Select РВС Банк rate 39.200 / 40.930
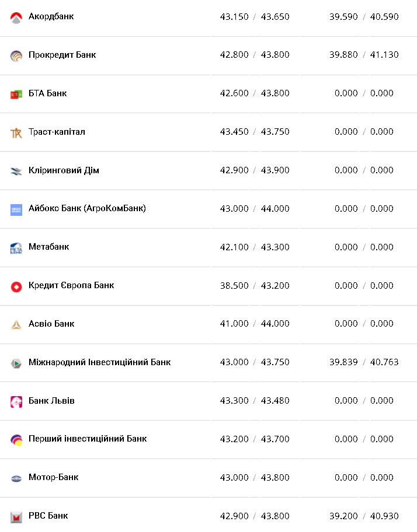417x532 pixels. pos(364,516)
